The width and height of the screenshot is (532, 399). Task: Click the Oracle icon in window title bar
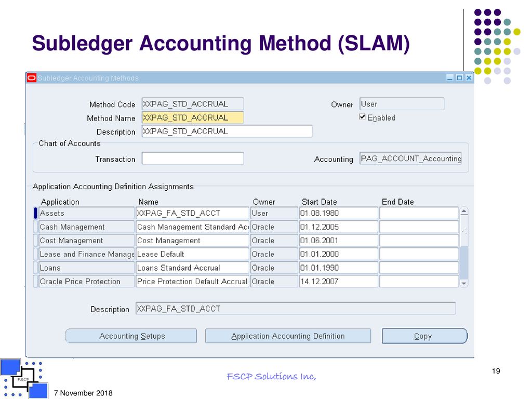point(32,78)
